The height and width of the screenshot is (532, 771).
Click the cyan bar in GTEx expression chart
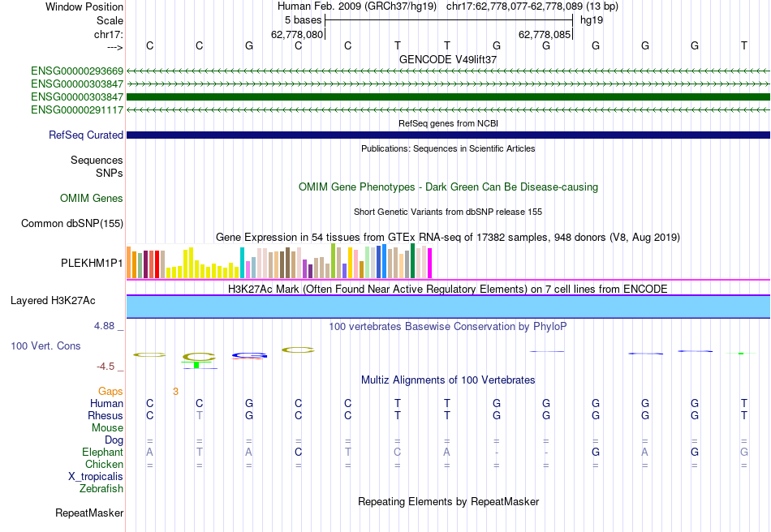pos(243,264)
